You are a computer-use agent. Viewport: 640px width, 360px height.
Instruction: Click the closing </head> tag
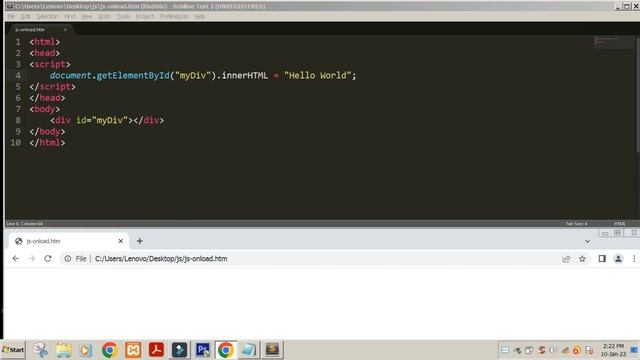[x=47, y=98]
